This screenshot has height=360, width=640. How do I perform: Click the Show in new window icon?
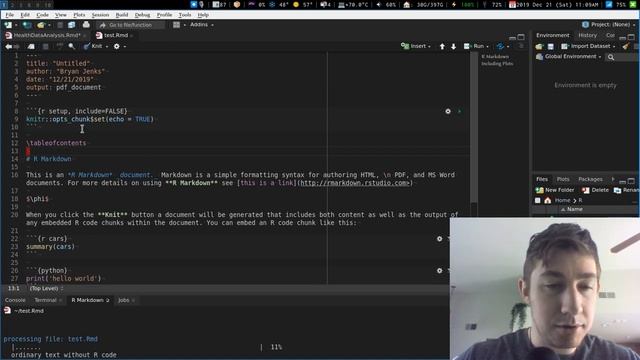[31, 47]
